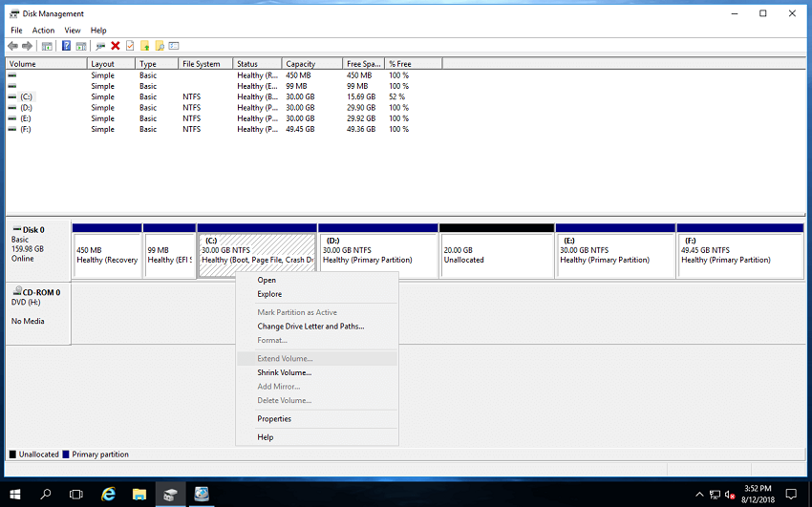Click the Disk Management icon in the title bar
Screen dimensions: 812x507
point(14,14)
